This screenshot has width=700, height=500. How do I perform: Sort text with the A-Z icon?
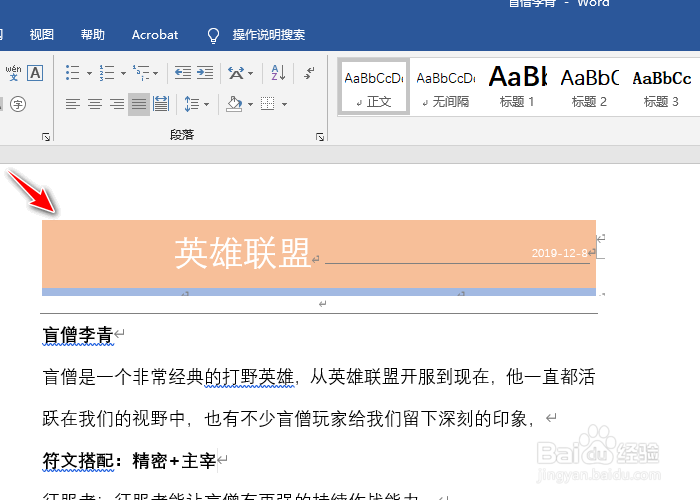tap(278, 73)
